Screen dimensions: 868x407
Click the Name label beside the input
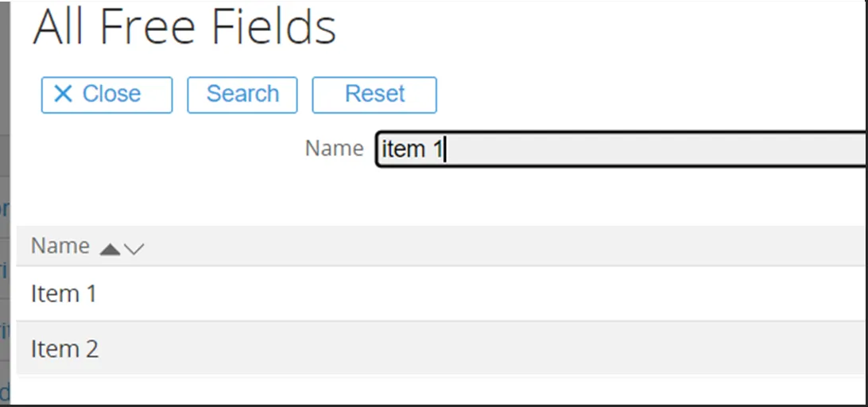click(x=334, y=148)
